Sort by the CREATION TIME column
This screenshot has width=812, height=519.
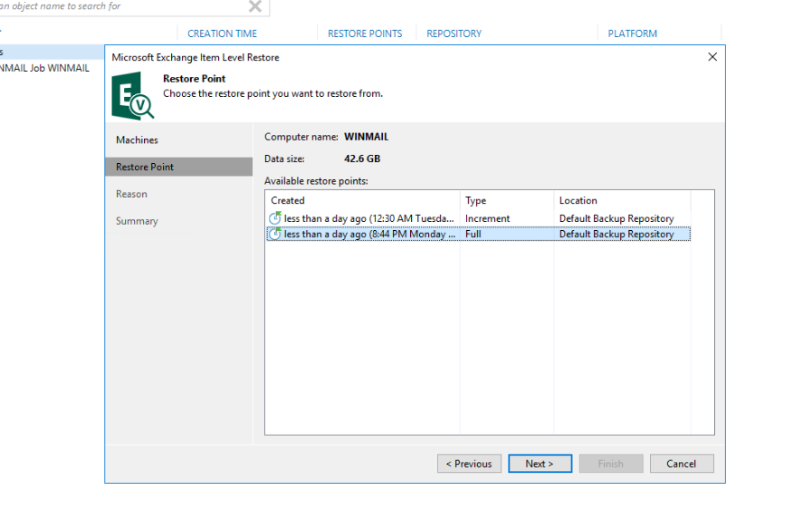pyautogui.click(x=222, y=34)
